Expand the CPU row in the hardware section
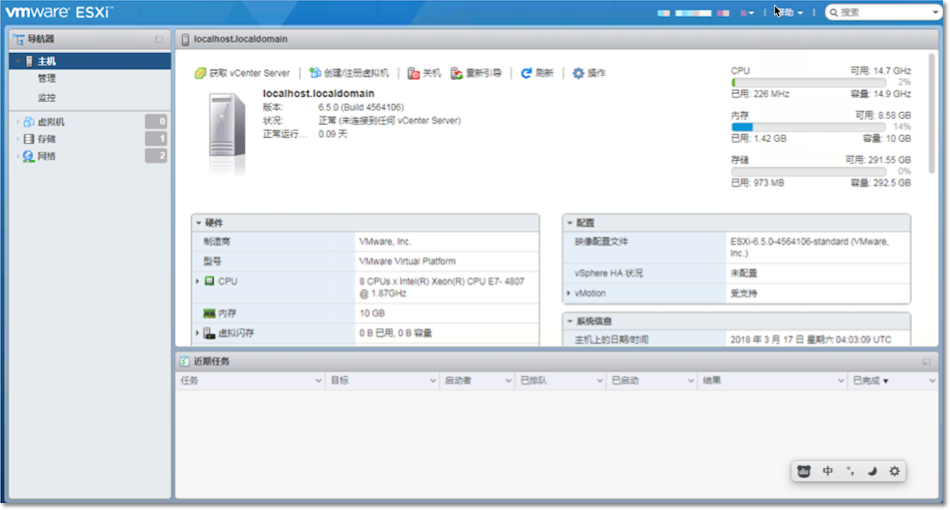 click(x=198, y=281)
